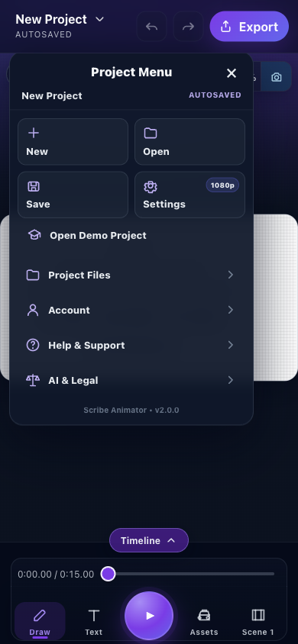Click the scales icon beside AI & Legal

(33, 380)
